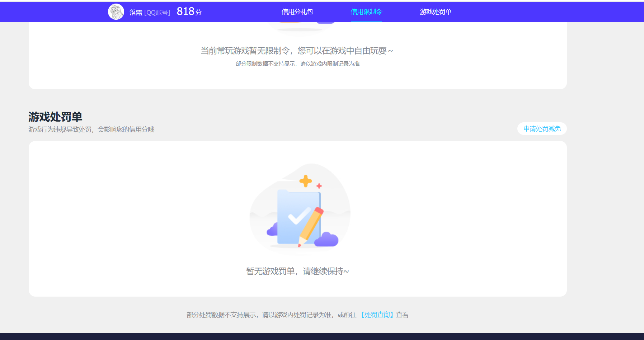Click the 当前常玩游戏暂无限制令 message
Image resolution: width=644 pixels, height=340 pixels.
pyautogui.click(x=297, y=51)
